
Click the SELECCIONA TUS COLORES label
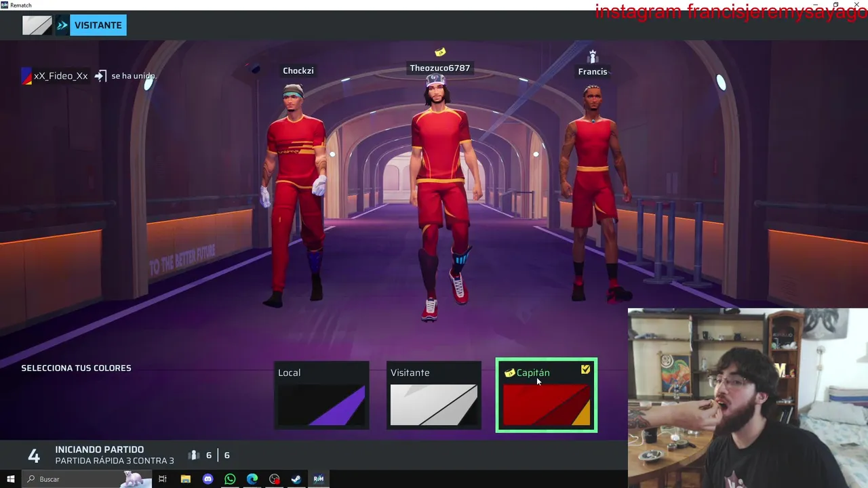(x=76, y=368)
